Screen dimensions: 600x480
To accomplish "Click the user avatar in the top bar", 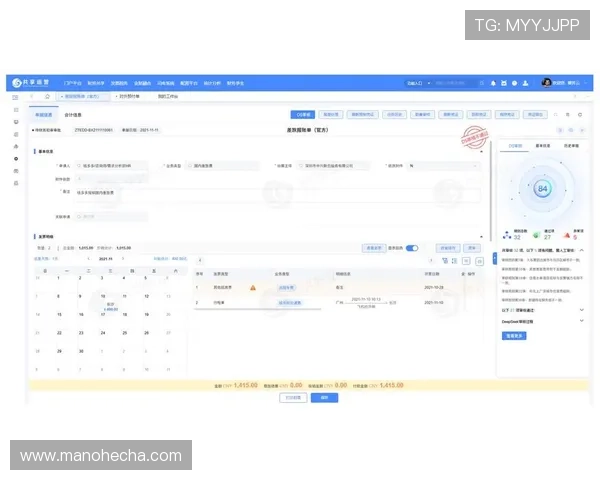I will 547,83.
